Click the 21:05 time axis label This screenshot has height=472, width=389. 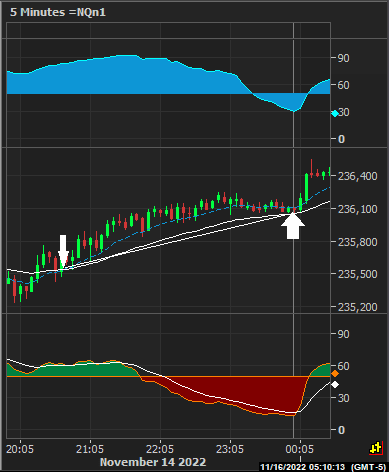click(x=90, y=449)
